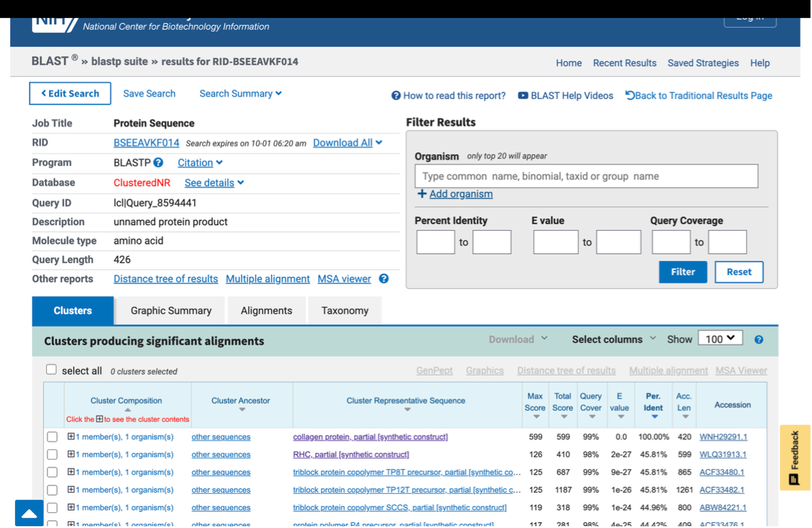Click the Edit Search button
The height and width of the screenshot is (528, 812).
70,94
